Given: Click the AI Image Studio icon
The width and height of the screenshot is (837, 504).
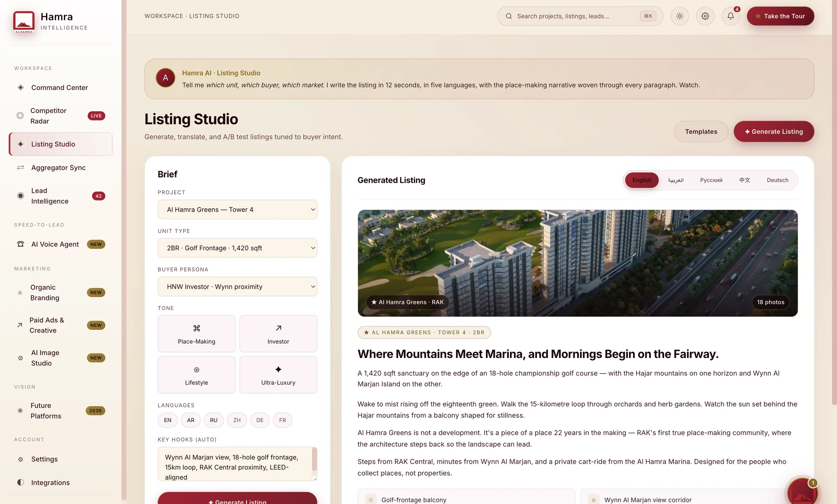Looking at the screenshot, I should 21,358.
